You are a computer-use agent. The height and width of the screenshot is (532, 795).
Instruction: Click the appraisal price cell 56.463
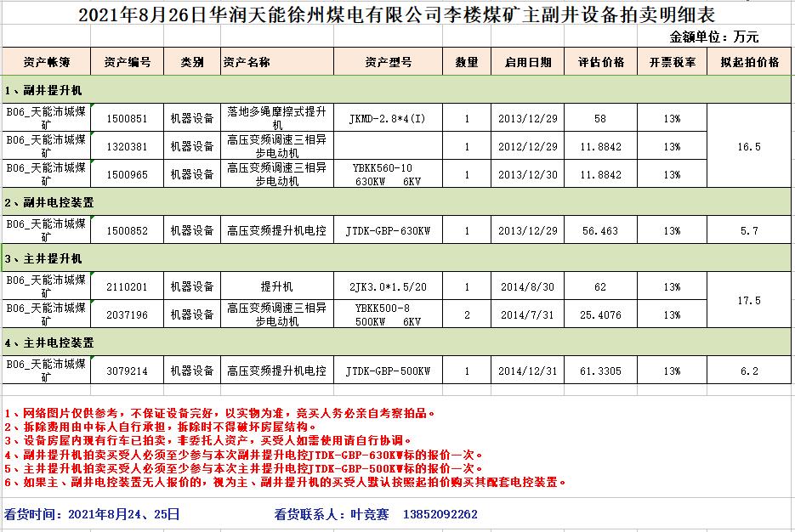(x=600, y=230)
